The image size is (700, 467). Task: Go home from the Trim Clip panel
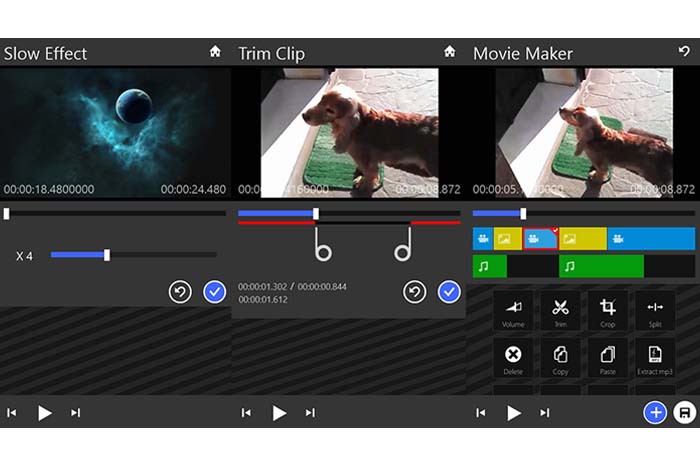[449, 52]
